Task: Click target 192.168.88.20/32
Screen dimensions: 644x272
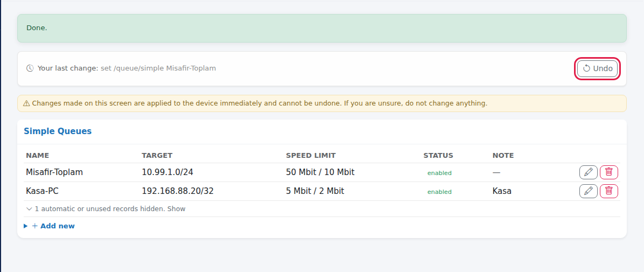Action: click(x=178, y=191)
